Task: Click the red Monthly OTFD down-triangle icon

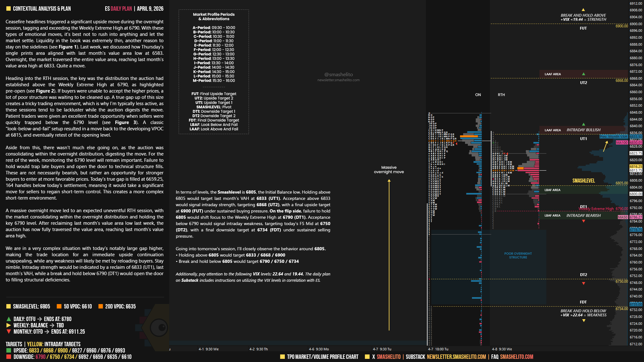Action: pos(9,331)
